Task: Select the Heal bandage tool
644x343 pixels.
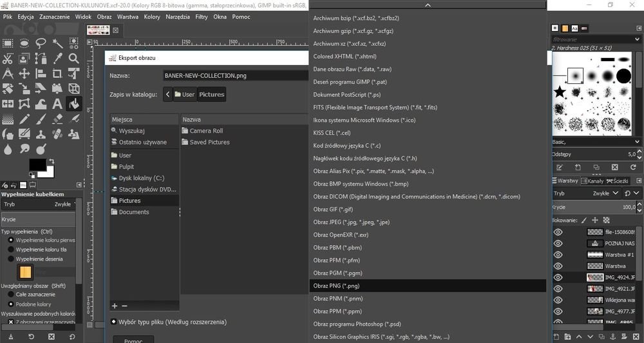Action: pyautogui.click(x=57, y=134)
